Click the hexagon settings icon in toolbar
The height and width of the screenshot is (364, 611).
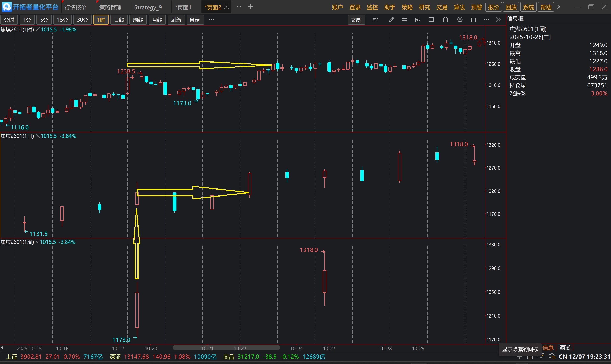(x=460, y=20)
